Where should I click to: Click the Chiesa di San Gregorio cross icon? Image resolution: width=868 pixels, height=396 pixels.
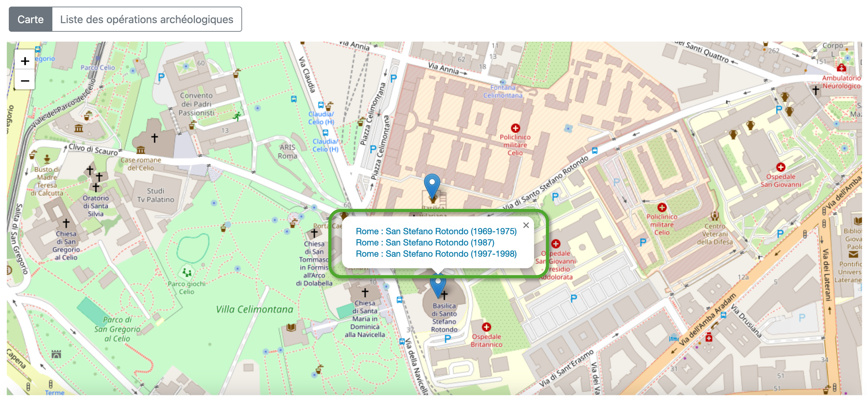click(x=66, y=223)
